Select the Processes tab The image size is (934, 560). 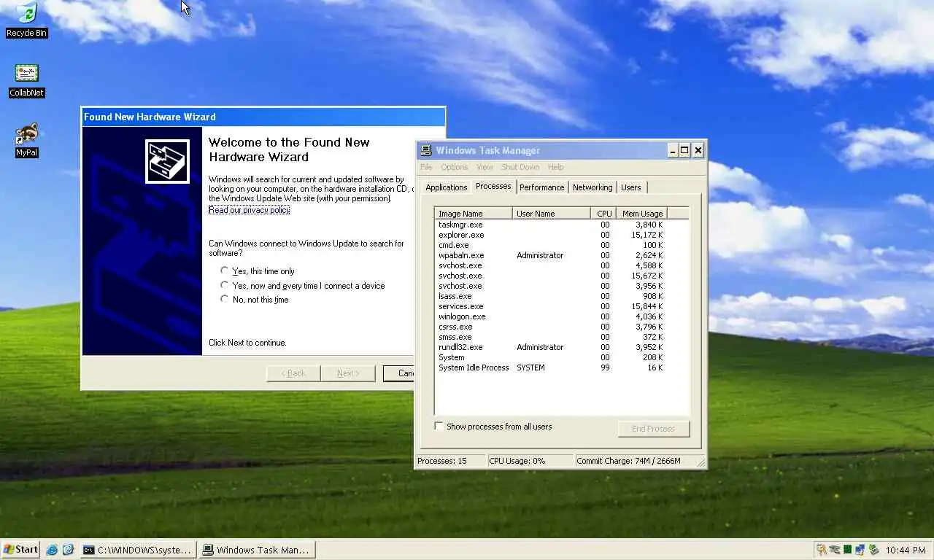click(x=493, y=186)
